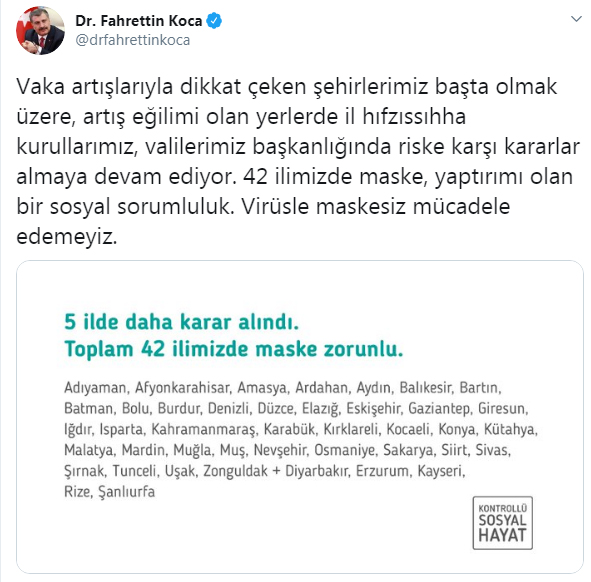591x582 pixels.
Task: Click 'Gaziantep' in the province list
Action: [x=441, y=409]
